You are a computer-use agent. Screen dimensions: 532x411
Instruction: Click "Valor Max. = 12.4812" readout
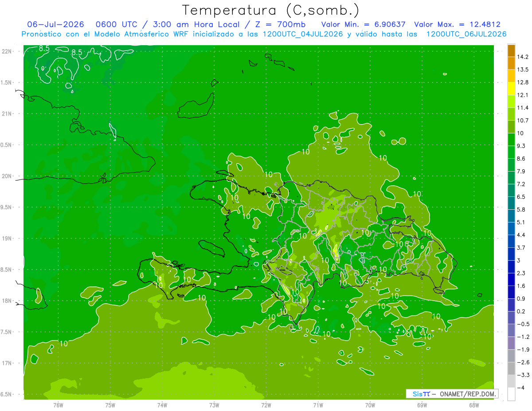click(x=457, y=24)
